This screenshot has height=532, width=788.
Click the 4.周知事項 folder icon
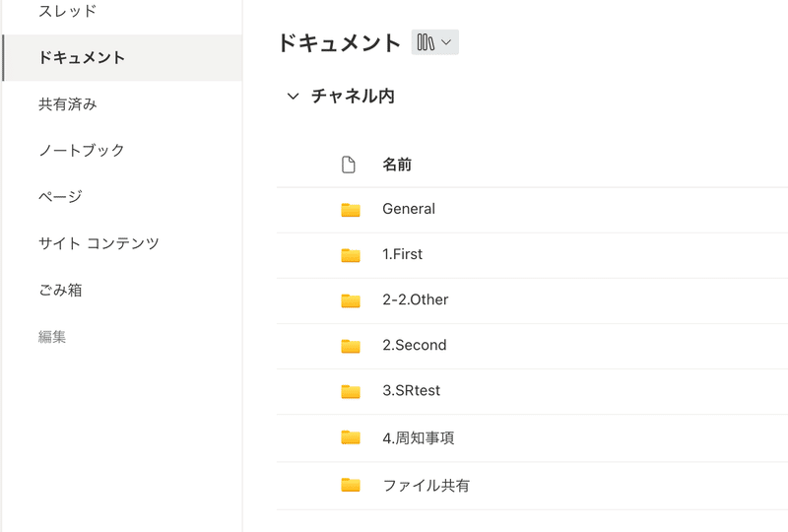click(351, 437)
